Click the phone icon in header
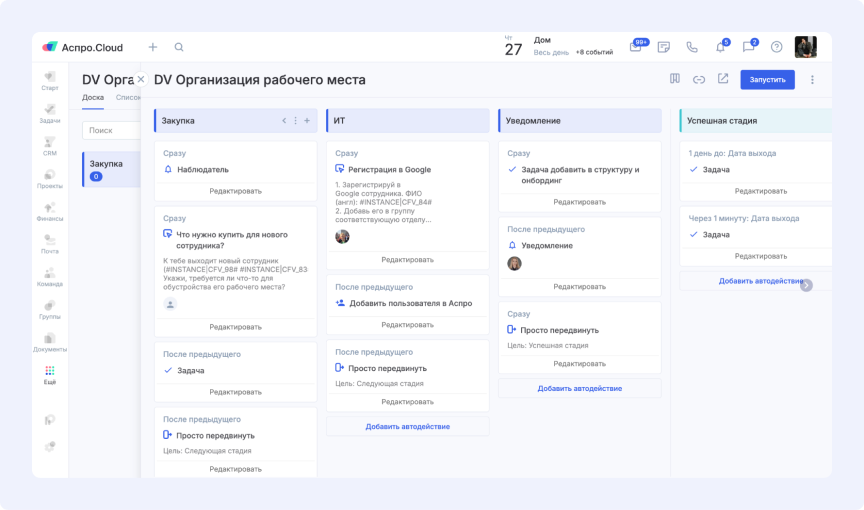This screenshot has height=510, width=864. pos(692,47)
